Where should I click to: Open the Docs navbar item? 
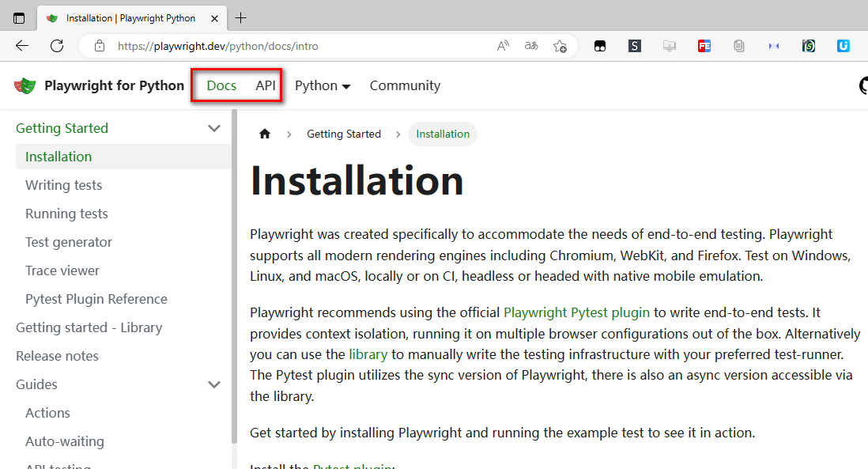pos(221,86)
